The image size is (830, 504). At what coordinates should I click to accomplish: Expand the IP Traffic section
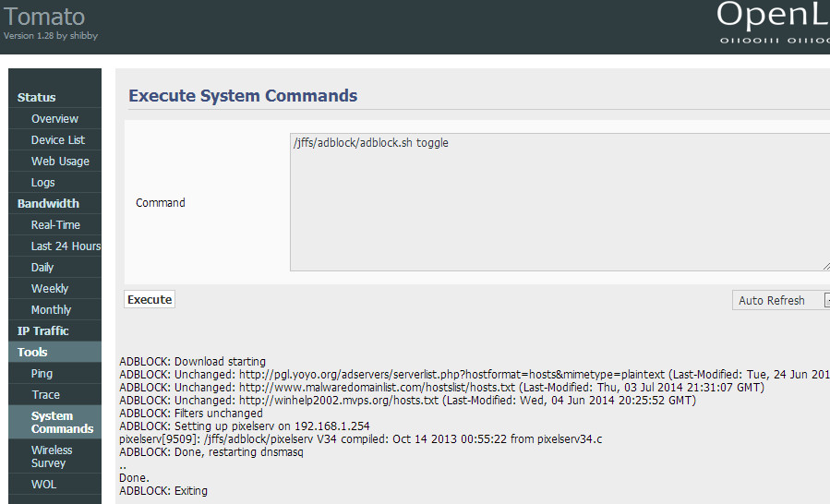pos(43,330)
